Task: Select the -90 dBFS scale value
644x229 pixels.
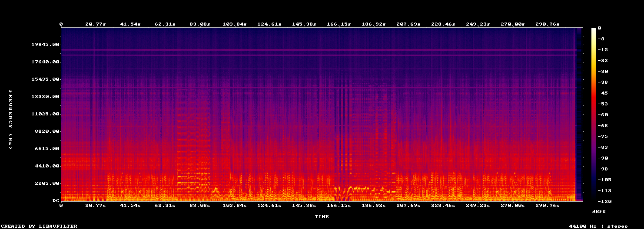Action: (603, 158)
